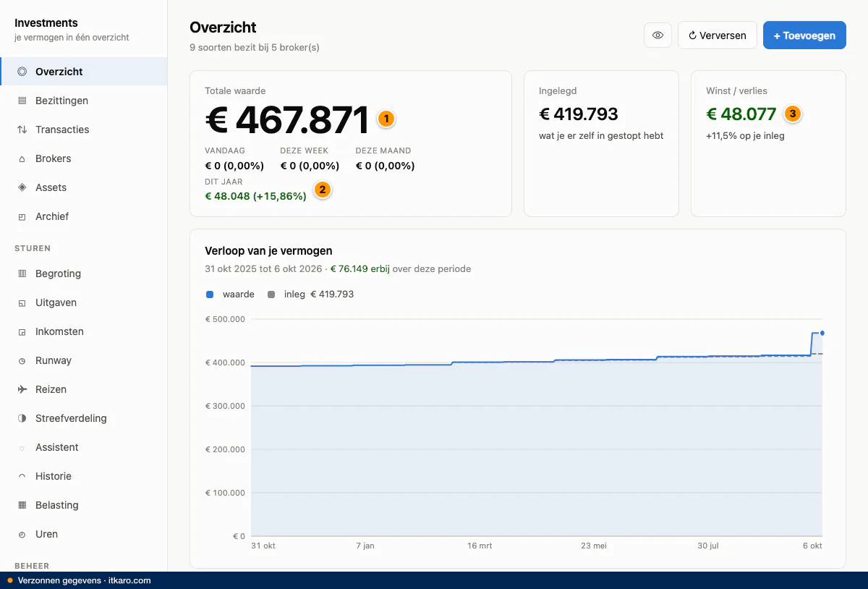Click the Overzicht sidebar icon
The width and height of the screenshot is (868, 589).
coord(22,72)
